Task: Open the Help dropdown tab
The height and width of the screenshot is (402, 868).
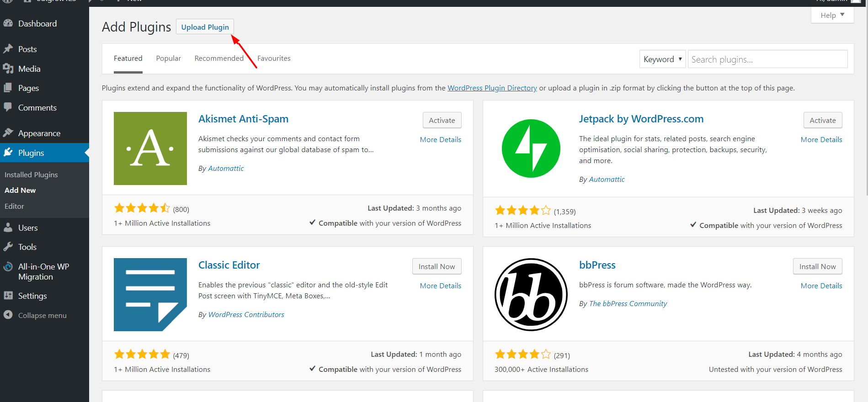Action: pyautogui.click(x=832, y=15)
